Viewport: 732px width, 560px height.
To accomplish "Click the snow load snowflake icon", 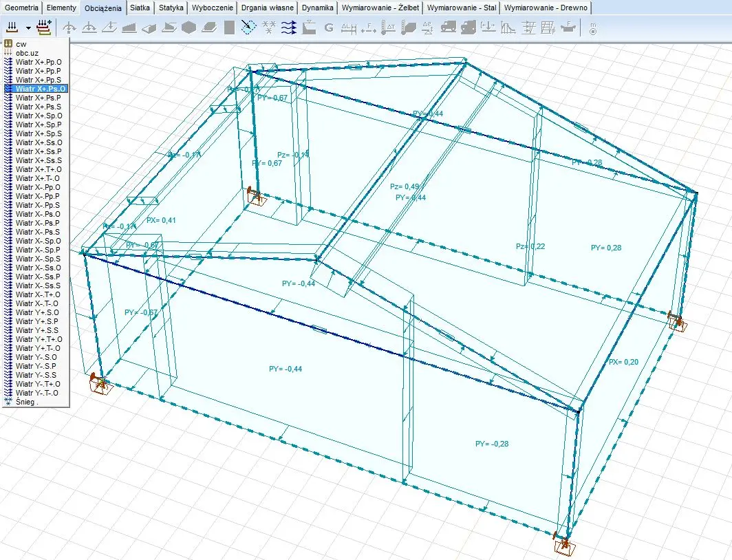I will (x=270, y=28).
